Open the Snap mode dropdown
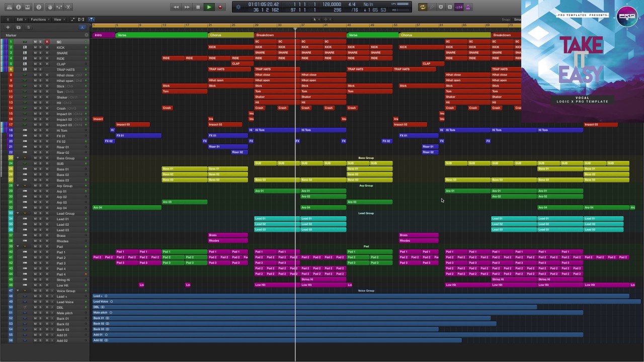 [x=517, y=20]
